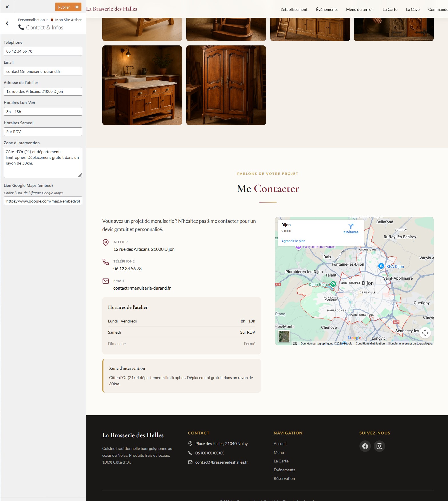Click footer Place des Halles, 21340 Nolay address
Screen dimensions: 448x501
[221, 444]
